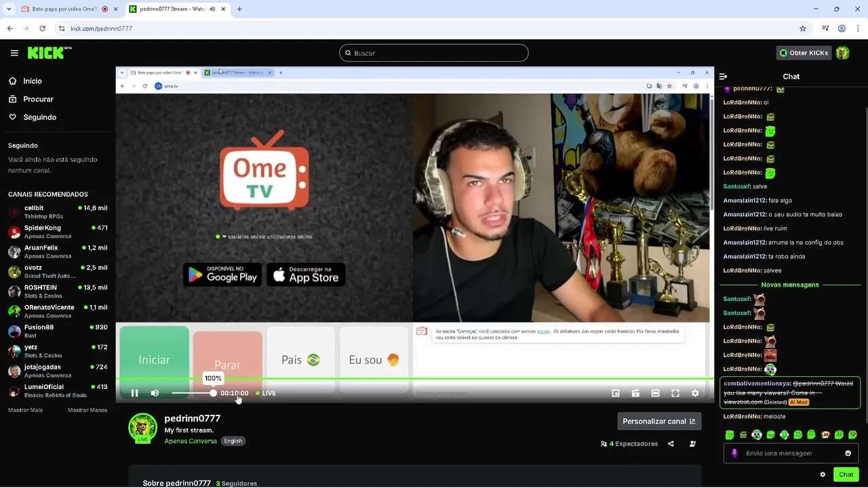Screen dimensions: 868x488
Task: Open the user avatar in top right
Action: click(842, 53)
